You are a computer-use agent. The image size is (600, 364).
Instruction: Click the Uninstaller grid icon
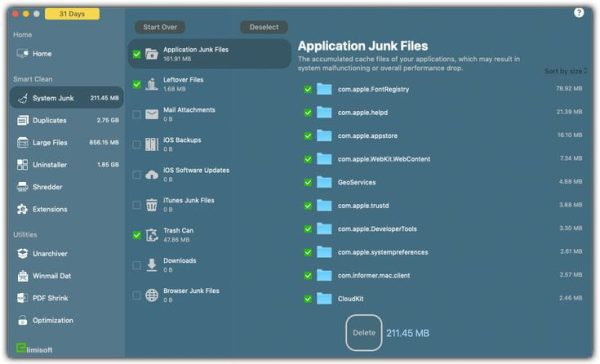point(23,165)
